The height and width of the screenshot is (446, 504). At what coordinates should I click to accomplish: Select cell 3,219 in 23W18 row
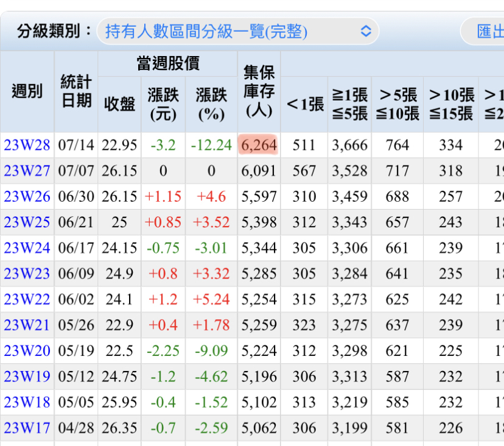(x=350, y=402)
